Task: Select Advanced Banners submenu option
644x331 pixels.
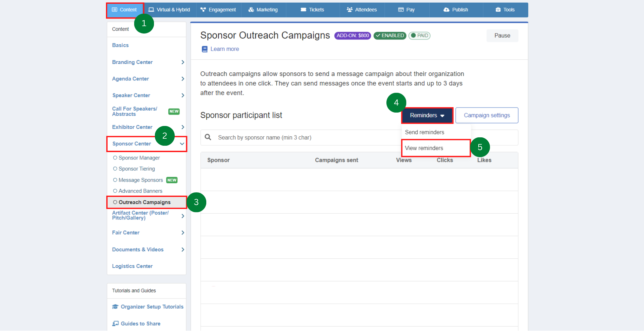Action: (x=140, y=191)
